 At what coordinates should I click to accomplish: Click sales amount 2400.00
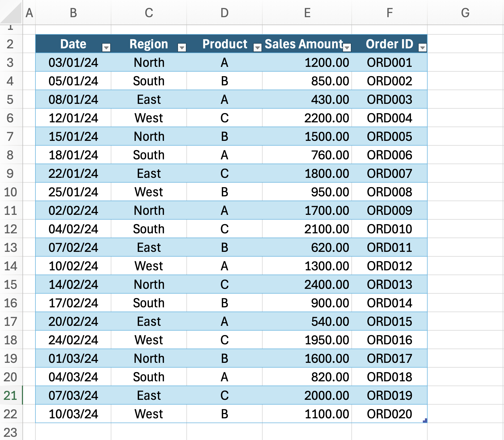click(307, 284)
